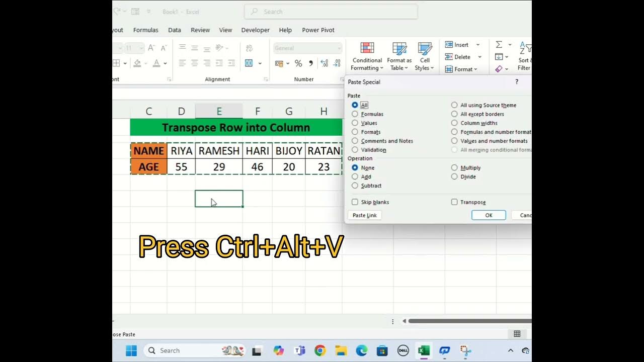
Task: Open the Data ribbon tab
Action: pos(175,30)
